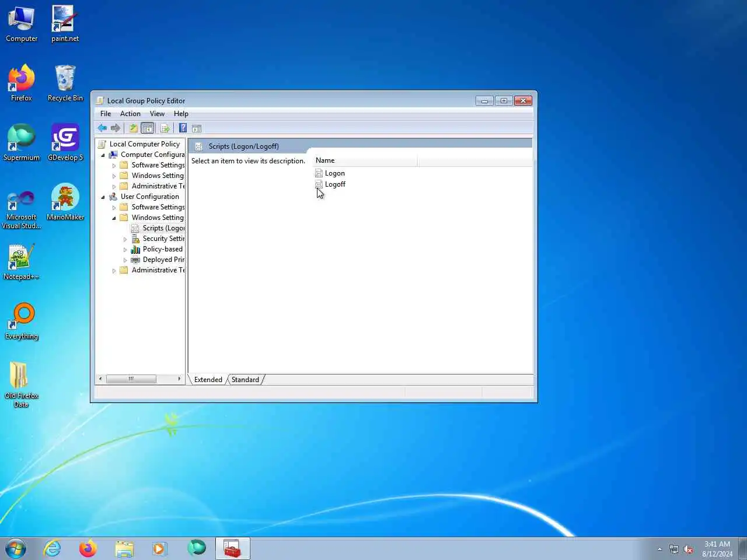
Task: Open Help via the question mark icon
Action: 183,128
